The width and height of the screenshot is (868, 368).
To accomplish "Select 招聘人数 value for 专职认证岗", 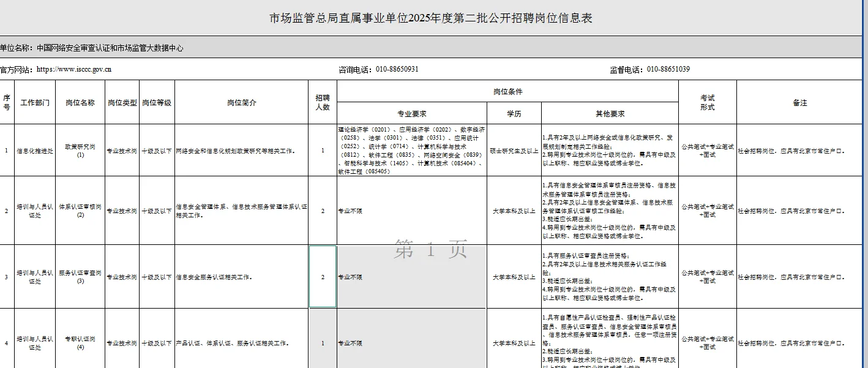I will (323, 339).
